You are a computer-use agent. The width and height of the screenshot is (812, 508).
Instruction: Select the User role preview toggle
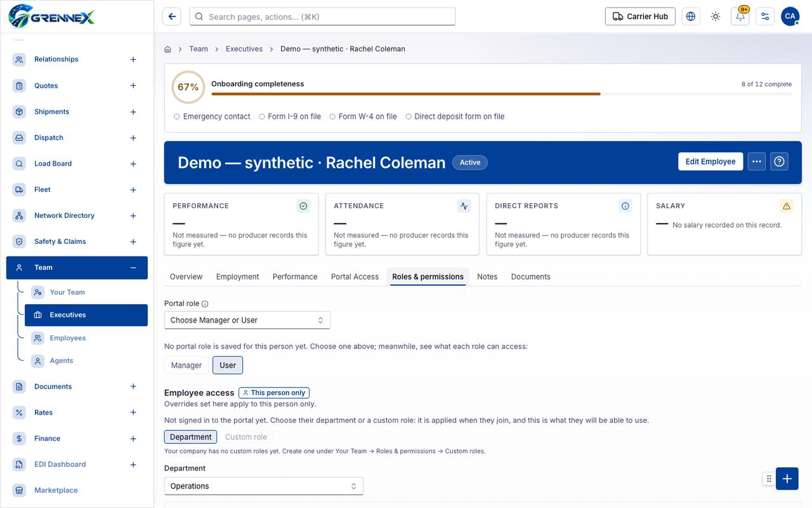coord(228,365)
